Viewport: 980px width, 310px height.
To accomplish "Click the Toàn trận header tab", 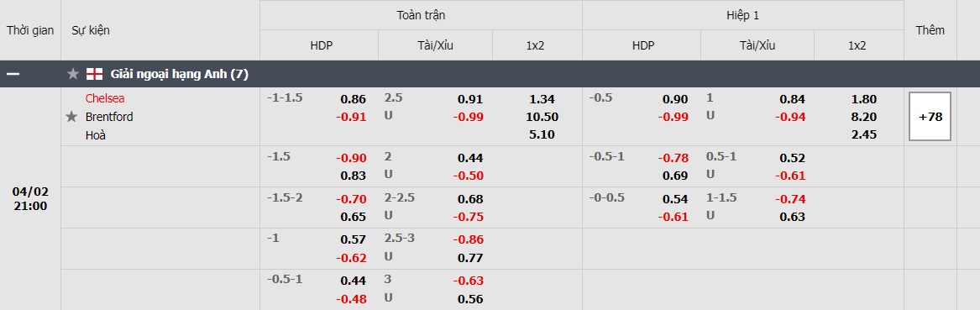I will [421, 15].
